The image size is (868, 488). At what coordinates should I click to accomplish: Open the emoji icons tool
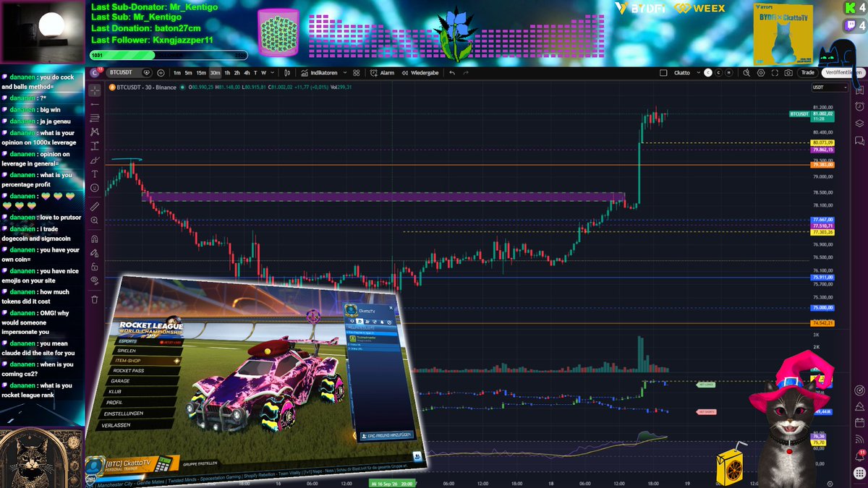click(95, 188)
